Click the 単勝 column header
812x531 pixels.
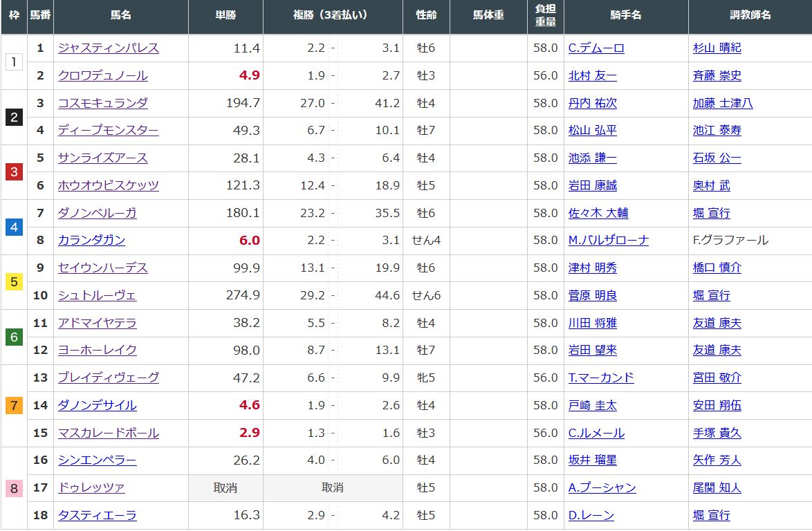pyautogui.click(x=225, y=15)
